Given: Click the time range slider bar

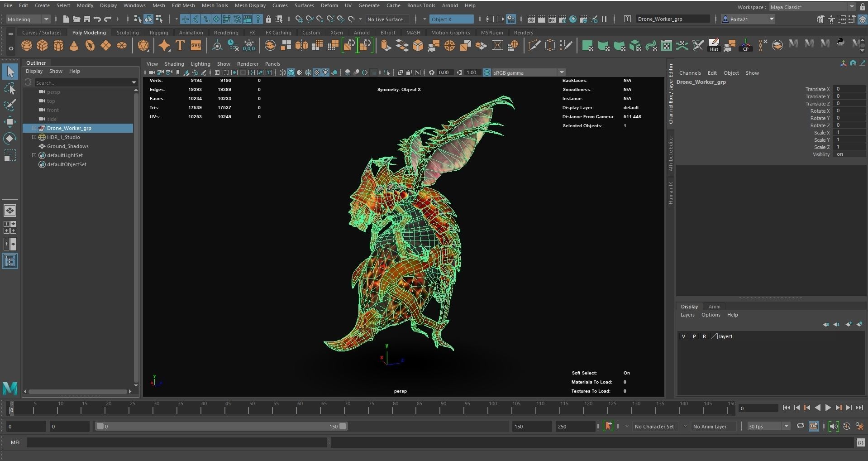Looking at the screenshot, I should 222,426.
